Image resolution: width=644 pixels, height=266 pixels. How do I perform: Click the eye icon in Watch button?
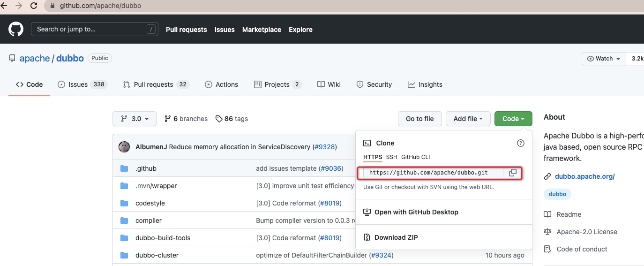[590, 59]
